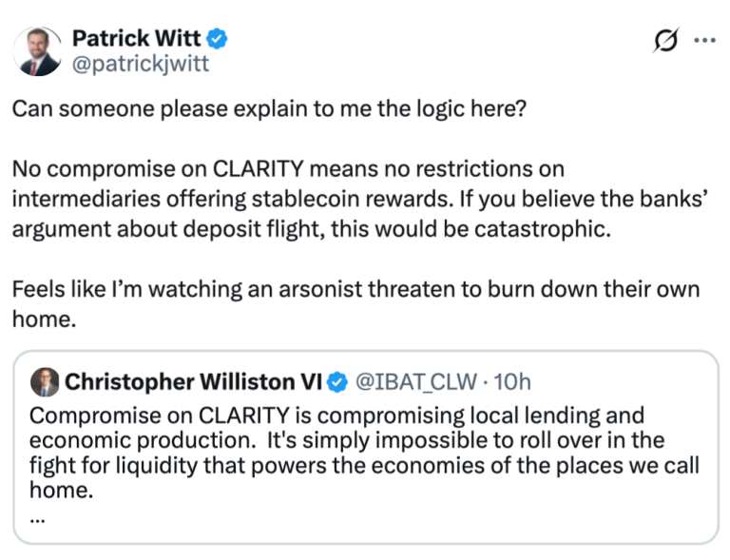Click Patrick Witt's profile avatar
This screenshot has width=730, height=560.
[39, 52]
